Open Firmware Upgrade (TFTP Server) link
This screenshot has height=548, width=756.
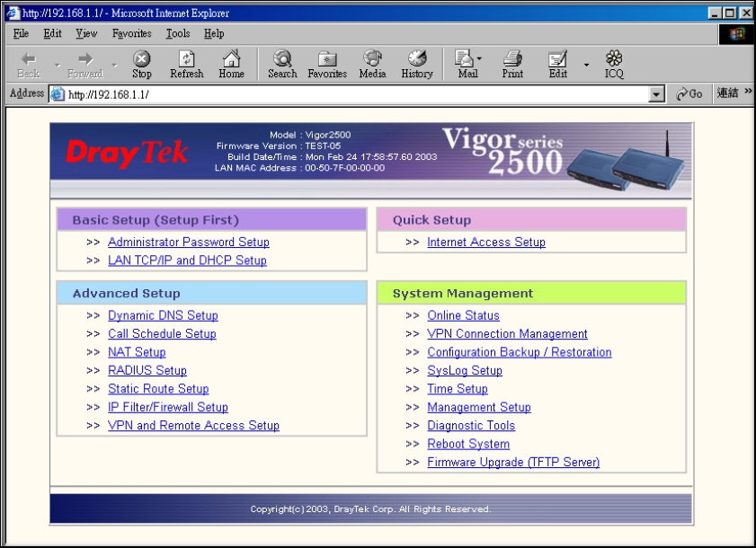click(513, 462)
